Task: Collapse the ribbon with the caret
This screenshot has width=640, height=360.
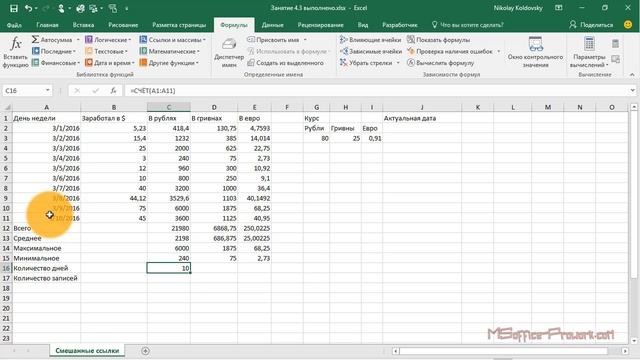Action: pos(632,74)
